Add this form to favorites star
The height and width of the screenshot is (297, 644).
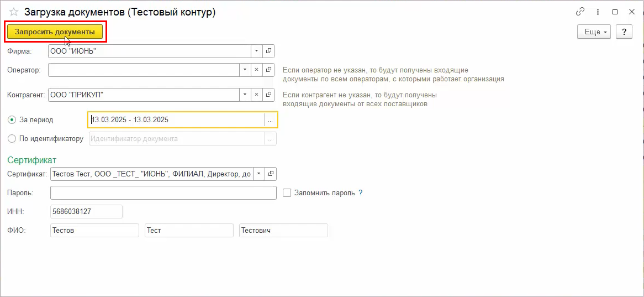pyautogui.click(x=14, y=12)
